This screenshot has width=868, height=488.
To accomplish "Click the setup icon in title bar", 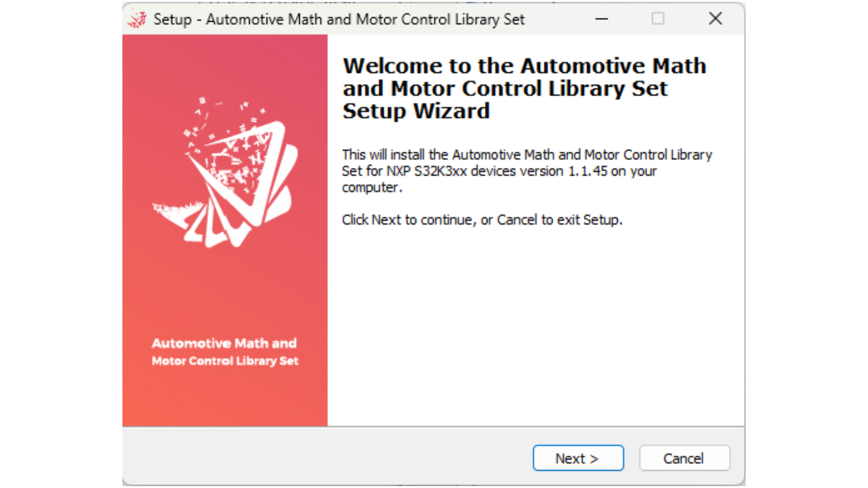I will pyautogui.click(x=137, y=19).
